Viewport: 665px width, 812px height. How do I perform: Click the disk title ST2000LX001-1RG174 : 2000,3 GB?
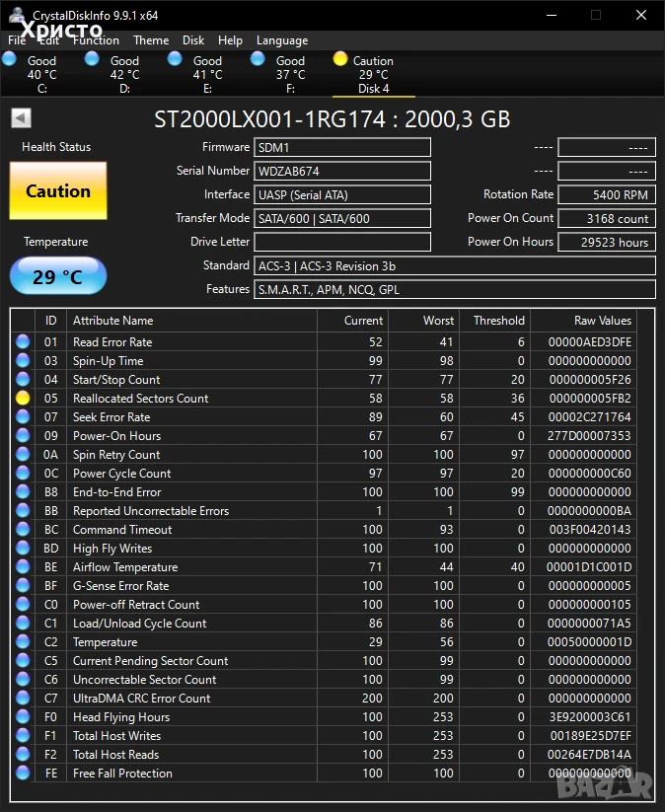click(x=332, y=119)
